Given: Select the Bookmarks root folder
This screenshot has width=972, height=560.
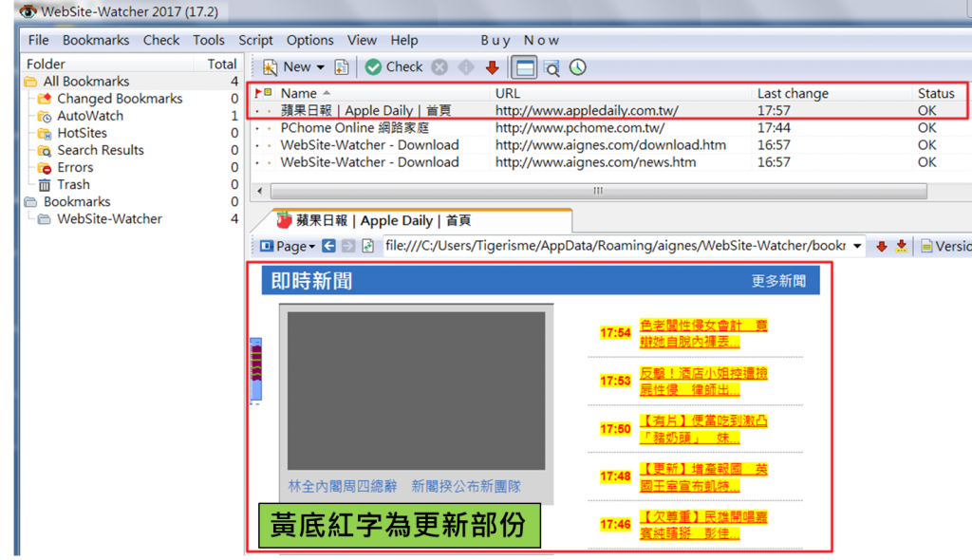Looking at the screenshot, I should click(77, 202).
